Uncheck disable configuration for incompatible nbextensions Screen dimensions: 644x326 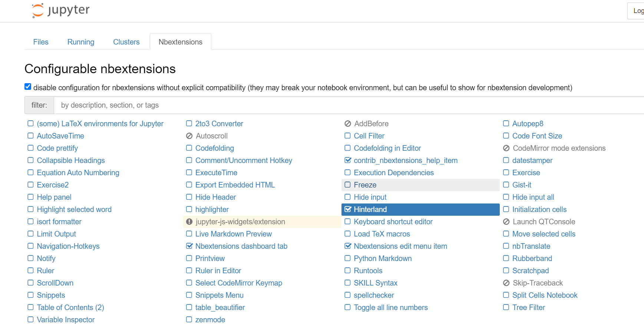(28, 87)
